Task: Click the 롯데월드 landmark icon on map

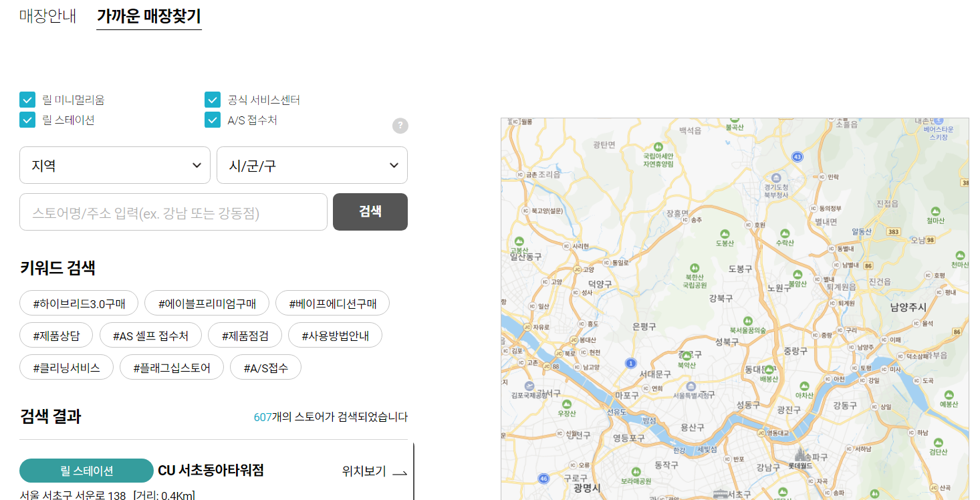Action: tap(800, 454)
